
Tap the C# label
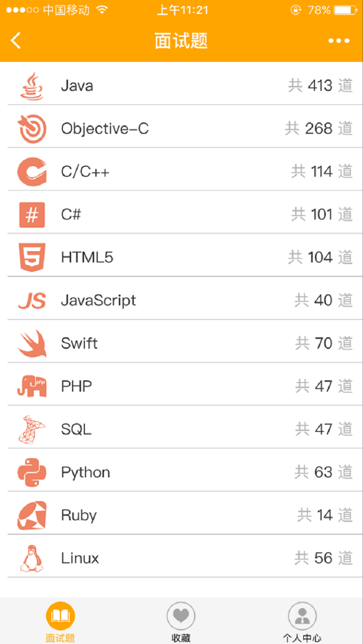(71, 214)
